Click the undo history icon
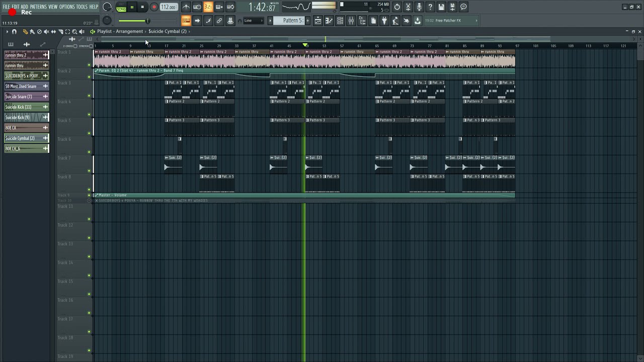Screen dimensions: 644x362 click(x=397, y=7)
